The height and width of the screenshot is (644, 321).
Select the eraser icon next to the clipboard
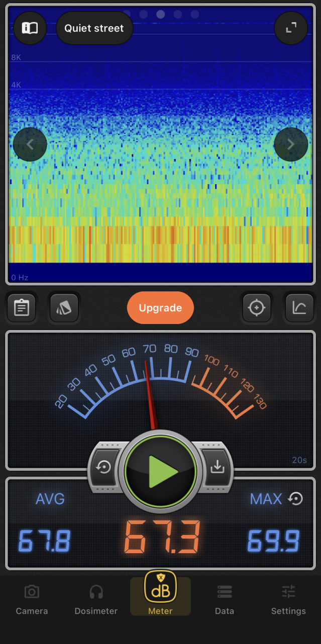pos(64,307)
